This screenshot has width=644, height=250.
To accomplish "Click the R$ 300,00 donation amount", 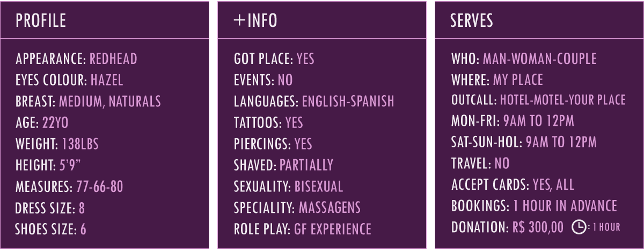I will [538, 227].
